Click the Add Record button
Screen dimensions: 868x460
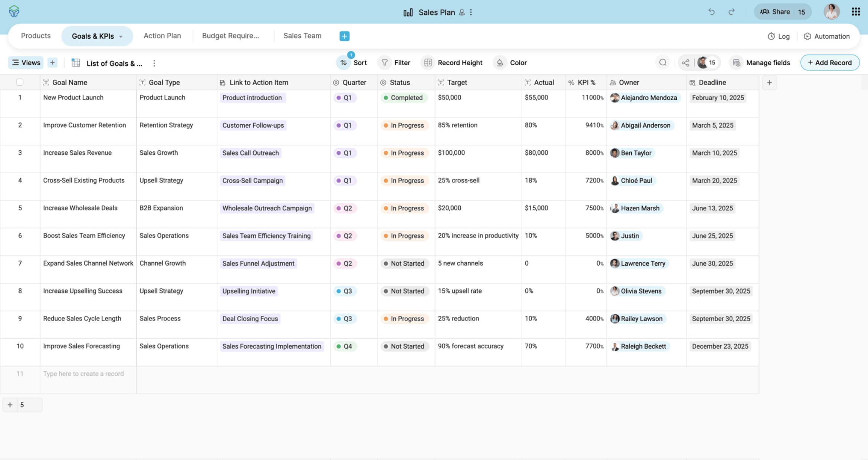coord(829,63)
